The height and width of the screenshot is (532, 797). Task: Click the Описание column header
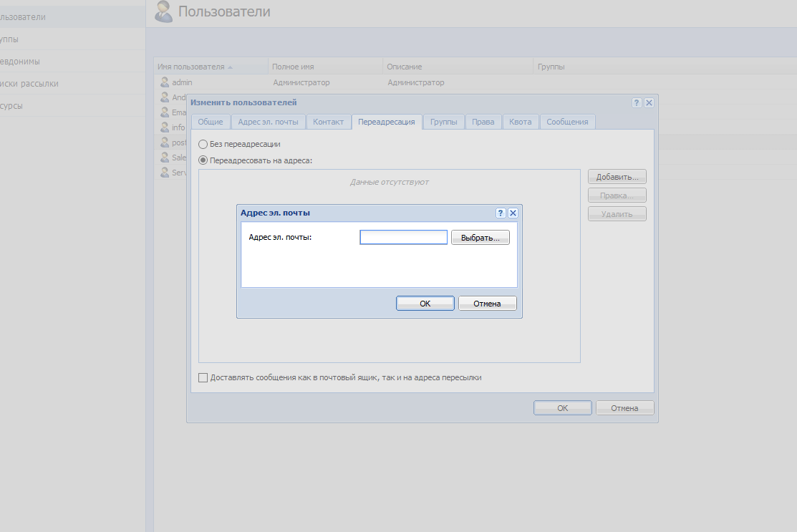coord(404,67)
